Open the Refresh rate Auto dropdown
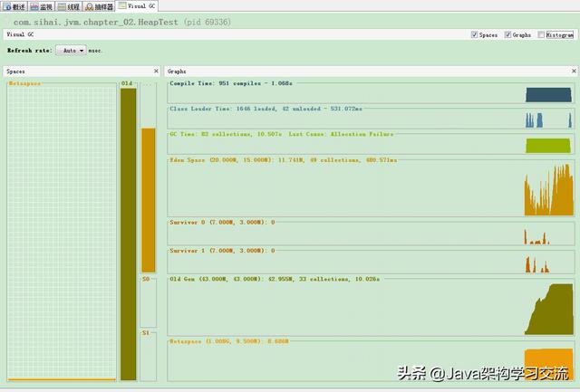This screenshot has width=580, height=392. pyautogui.click(x=71, y=51)
